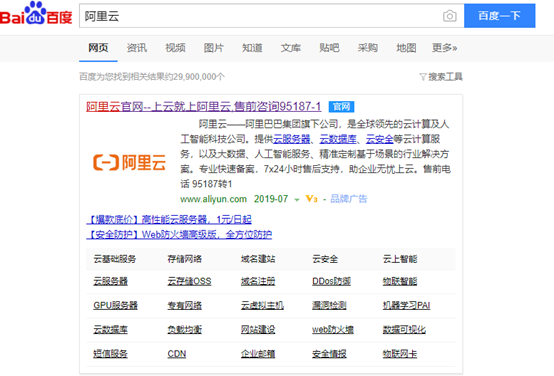Click the 官网 badge
This screenshot has width=554, height=376.
pos(341,107)
